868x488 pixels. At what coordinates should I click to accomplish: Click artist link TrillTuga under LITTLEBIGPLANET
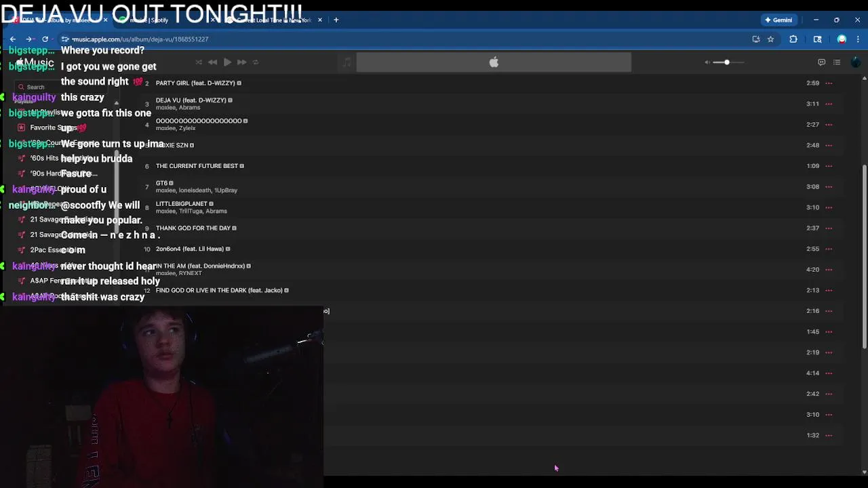pyautogui.click(x=191, y=211)
